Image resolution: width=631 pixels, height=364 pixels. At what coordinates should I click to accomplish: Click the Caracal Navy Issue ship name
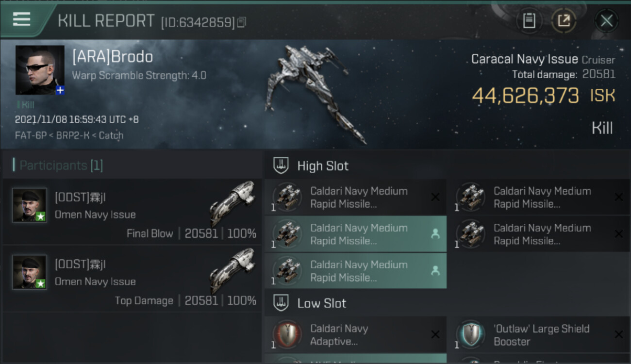(524, 59)
